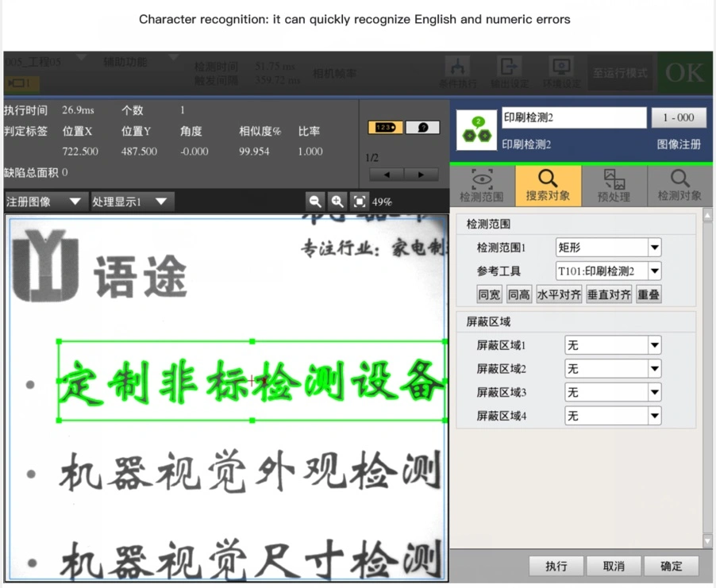Click the 条件执行 icon in top bar
Image resolution: width=716 pixels, height=588 pixels.
(x=458, y=72)
